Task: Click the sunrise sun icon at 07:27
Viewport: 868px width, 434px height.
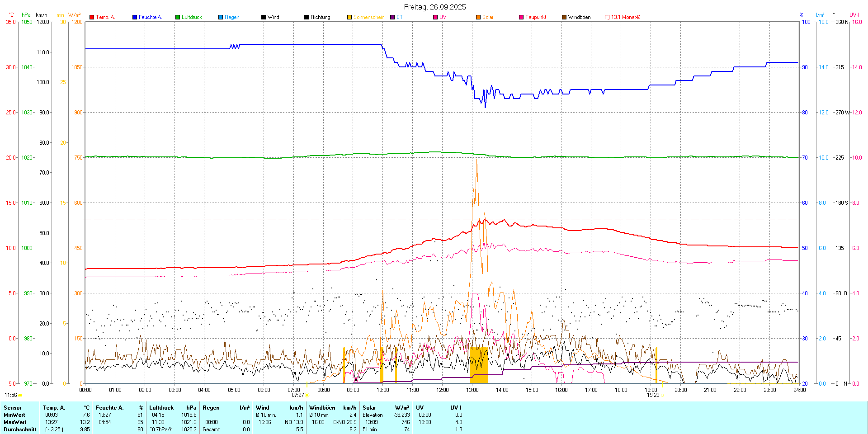Action: click(307, 395)
